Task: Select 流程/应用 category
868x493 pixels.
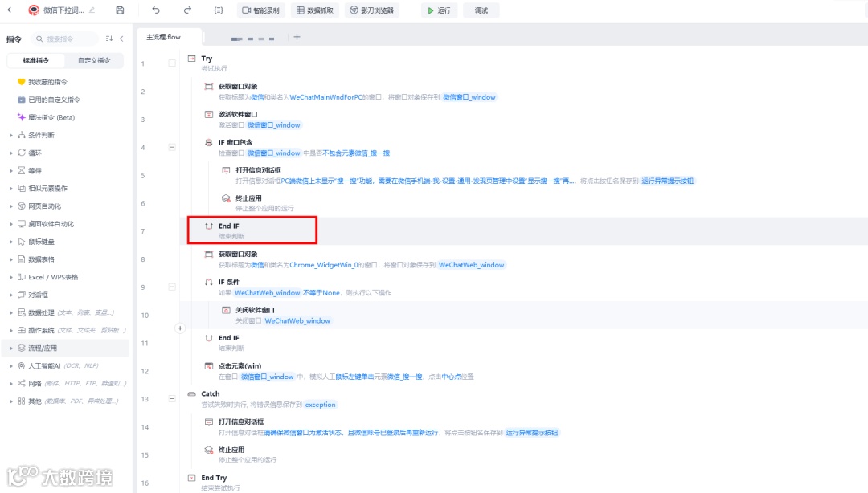Action: [67, 348]
